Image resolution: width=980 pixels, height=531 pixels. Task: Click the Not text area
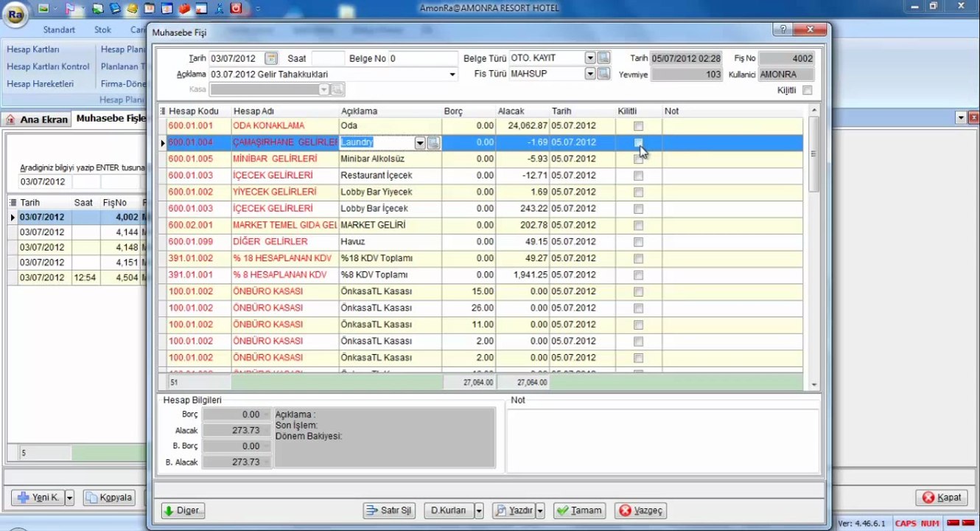(x=663, y=440)
